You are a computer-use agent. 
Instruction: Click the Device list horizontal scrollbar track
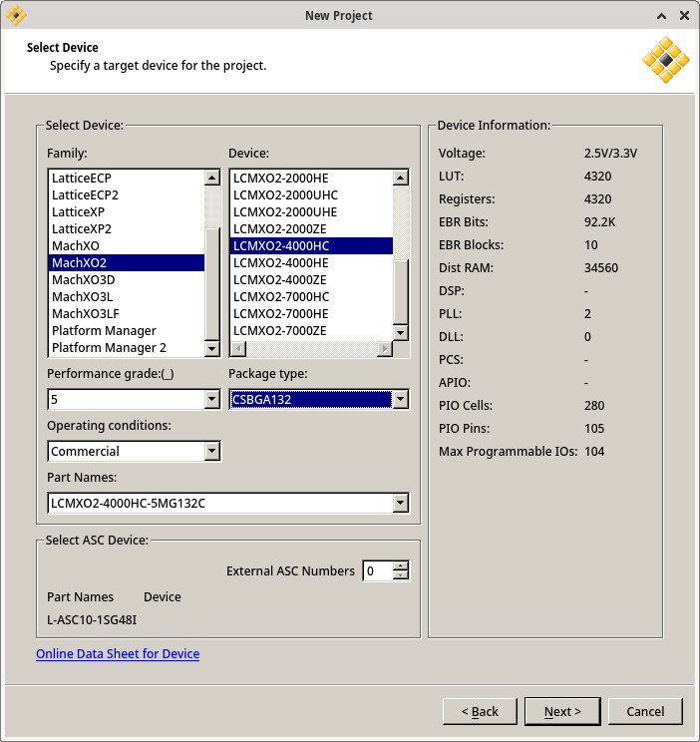coord(311,349)
